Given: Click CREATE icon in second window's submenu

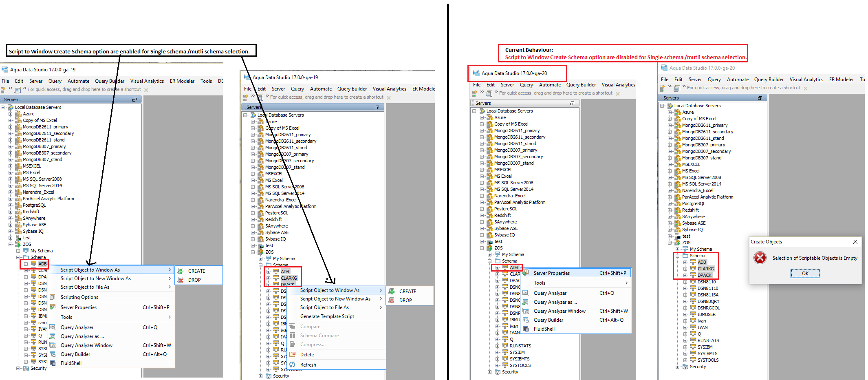Looking at the screenshot, I should pos(392,291).
